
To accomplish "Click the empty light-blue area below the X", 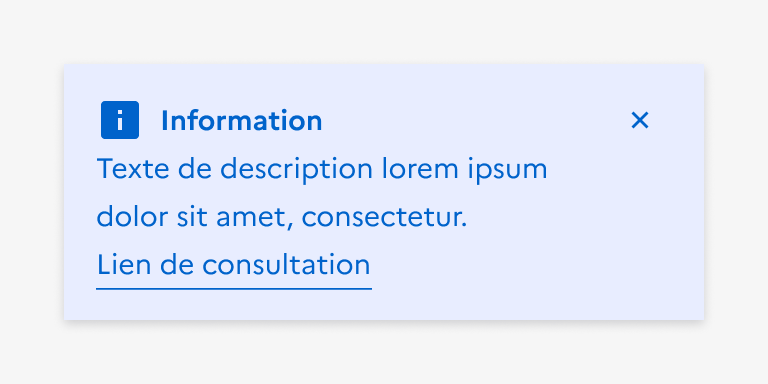I will (640, 220).
